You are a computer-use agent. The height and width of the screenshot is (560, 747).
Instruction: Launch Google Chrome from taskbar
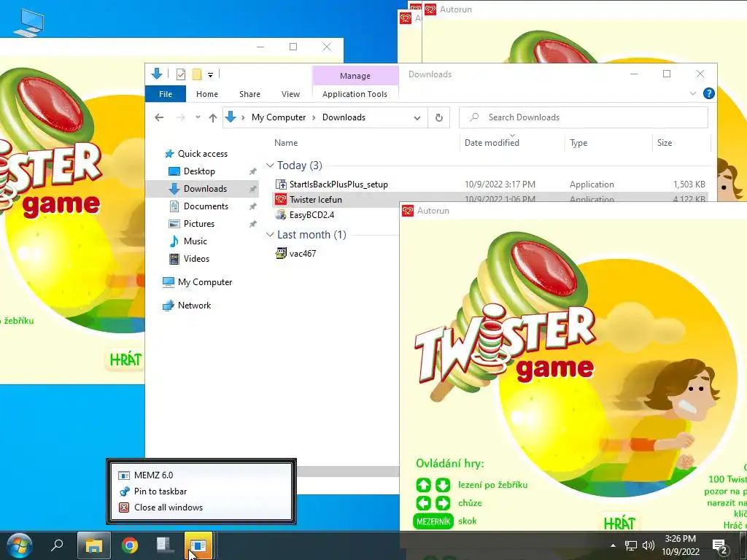tap(130, 545)
